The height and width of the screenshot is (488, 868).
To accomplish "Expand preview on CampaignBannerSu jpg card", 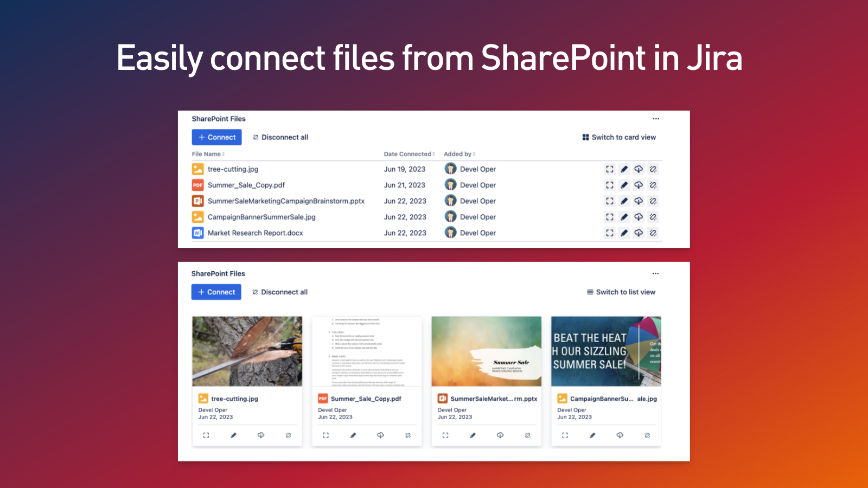I will point(565,435).
